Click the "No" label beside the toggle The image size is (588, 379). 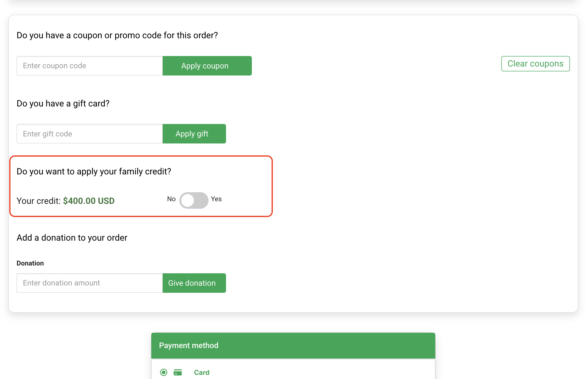171,199
